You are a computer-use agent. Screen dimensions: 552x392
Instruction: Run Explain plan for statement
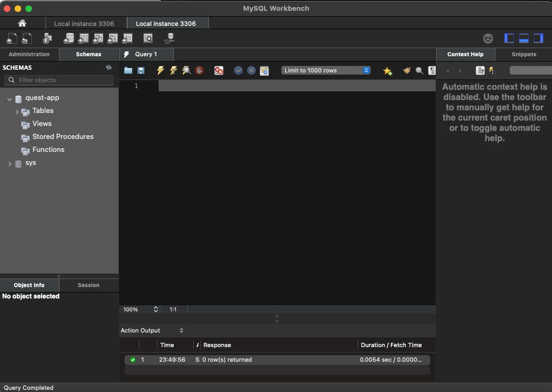pos(187,70)
